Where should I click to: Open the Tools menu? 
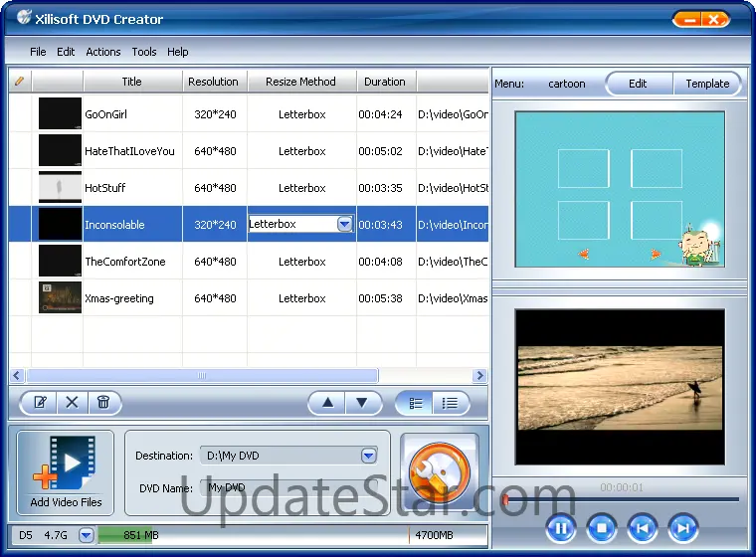click(x=144, y=52)
